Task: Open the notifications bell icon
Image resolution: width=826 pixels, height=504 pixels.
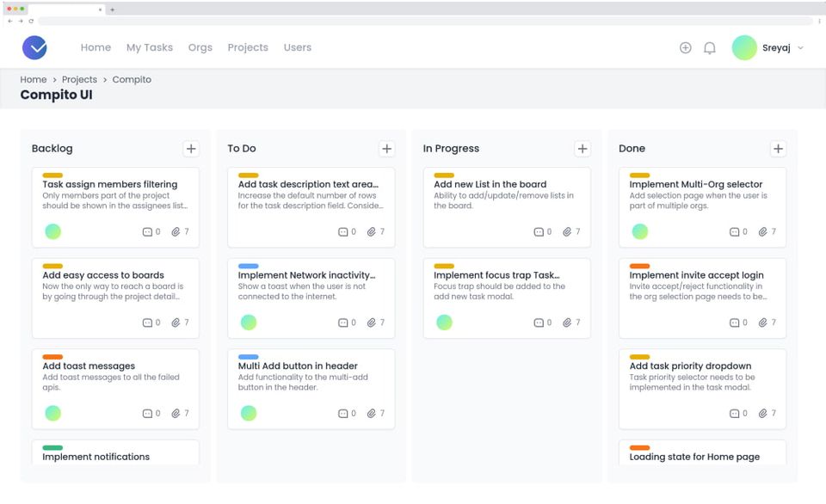Action: click(x=710, y=48)
